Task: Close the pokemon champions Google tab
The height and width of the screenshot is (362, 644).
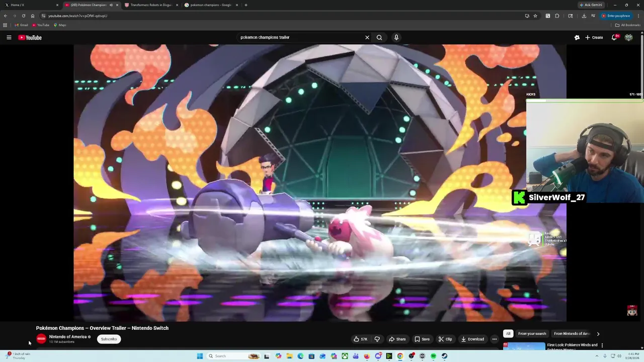Action: [237, 5]
